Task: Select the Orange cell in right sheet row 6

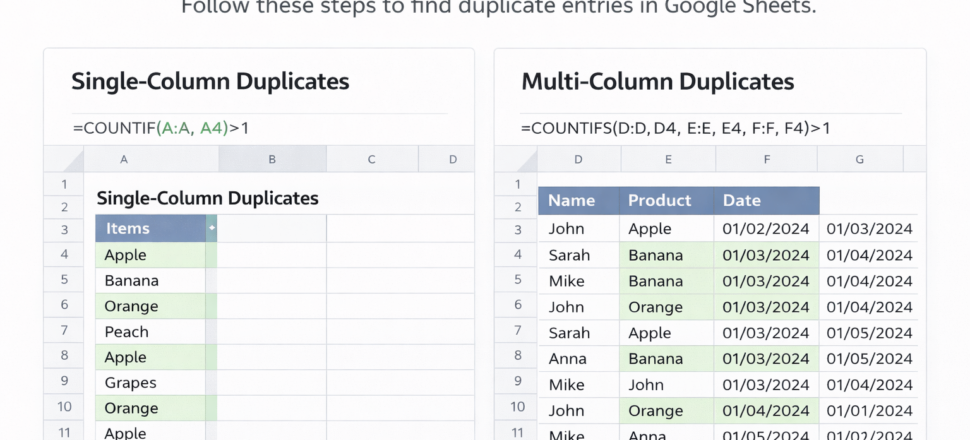Action: coord(667,307)
